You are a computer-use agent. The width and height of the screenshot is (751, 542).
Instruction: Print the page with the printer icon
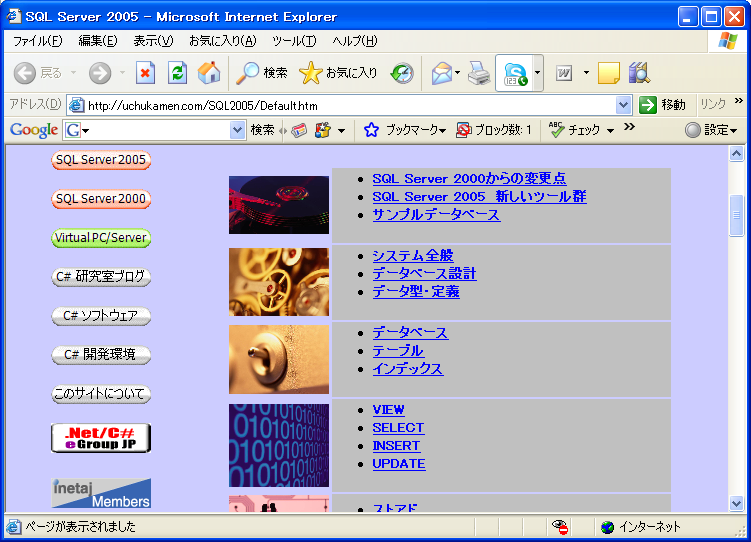pos(479,73)
